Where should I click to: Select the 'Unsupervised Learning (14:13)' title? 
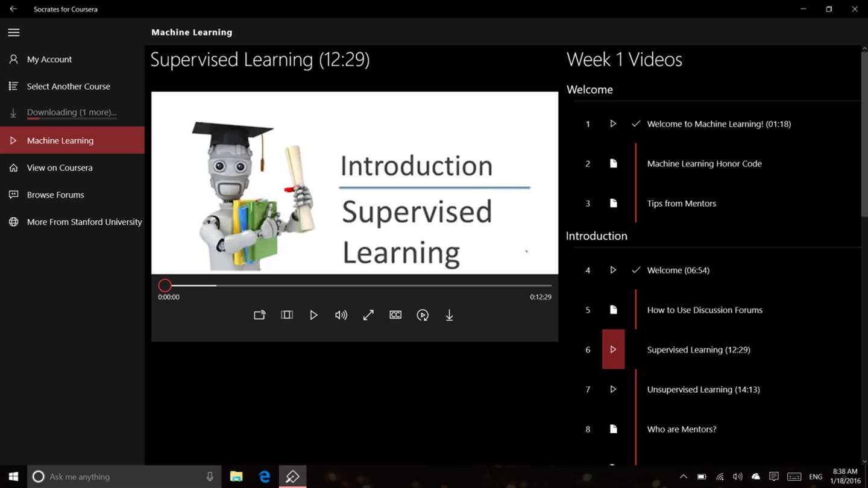703,390
